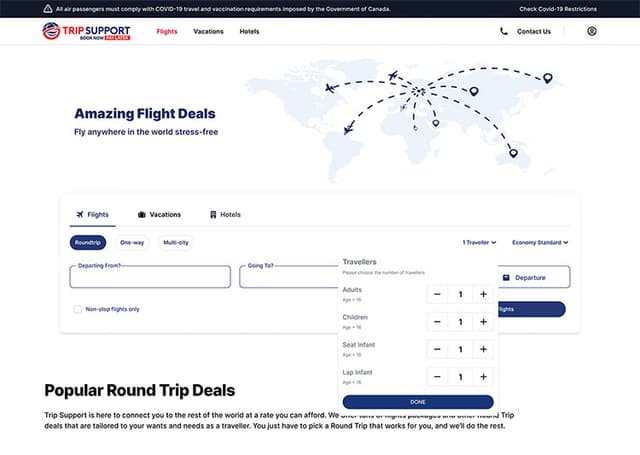The image size is (640, 455).
Task: Click the hotel icon on Hotels tab
Action: coord(213,215)
